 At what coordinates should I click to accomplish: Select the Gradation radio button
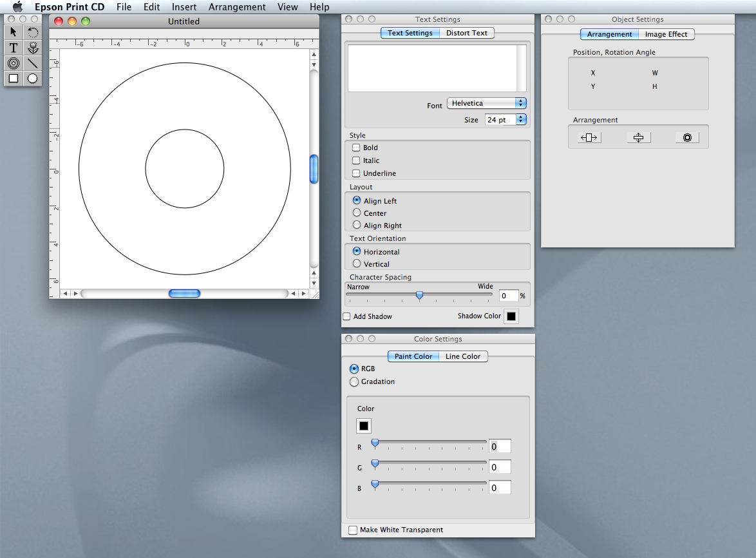(354, 382)
